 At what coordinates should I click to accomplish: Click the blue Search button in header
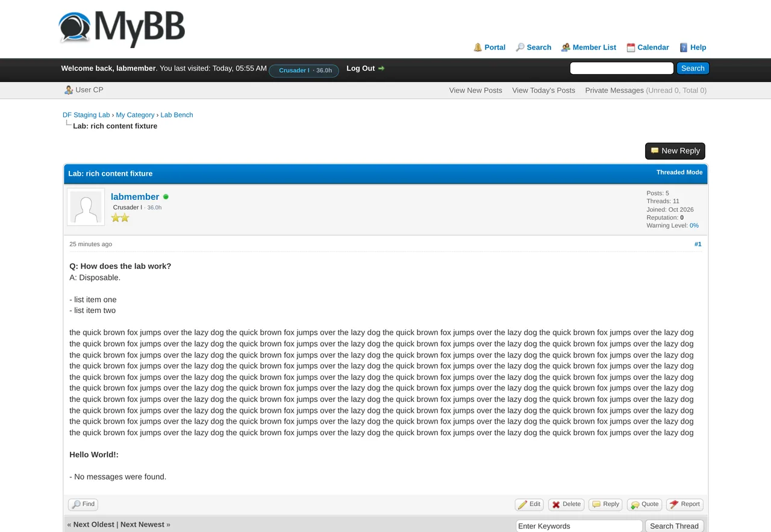(693, 68)
